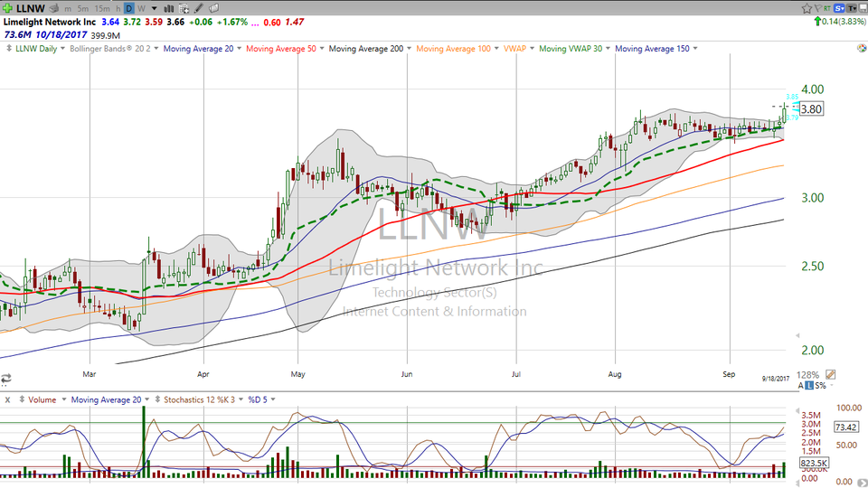Open the T template dropdown button
868x488 pixels.
pyautogui.click(x=851, y=8)
